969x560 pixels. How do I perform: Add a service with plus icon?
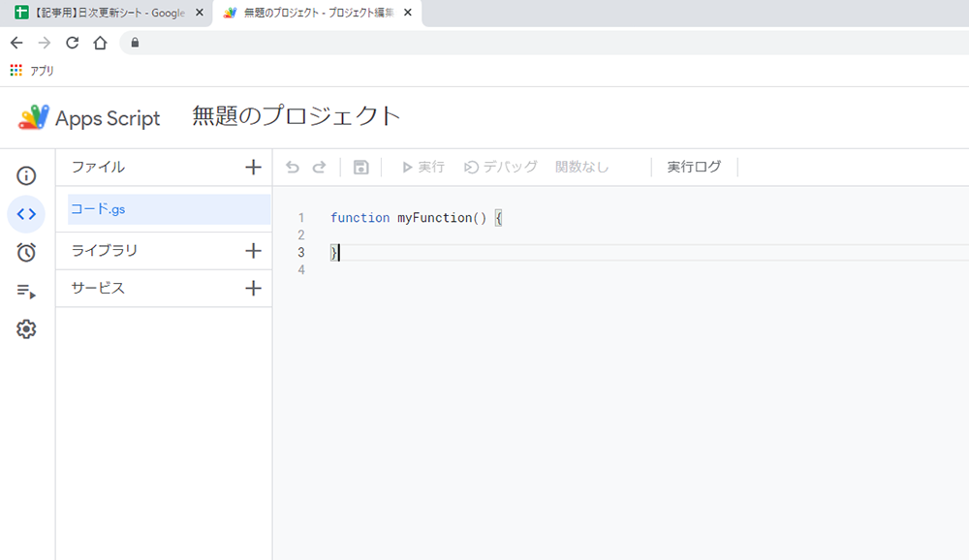coord(253,288)
